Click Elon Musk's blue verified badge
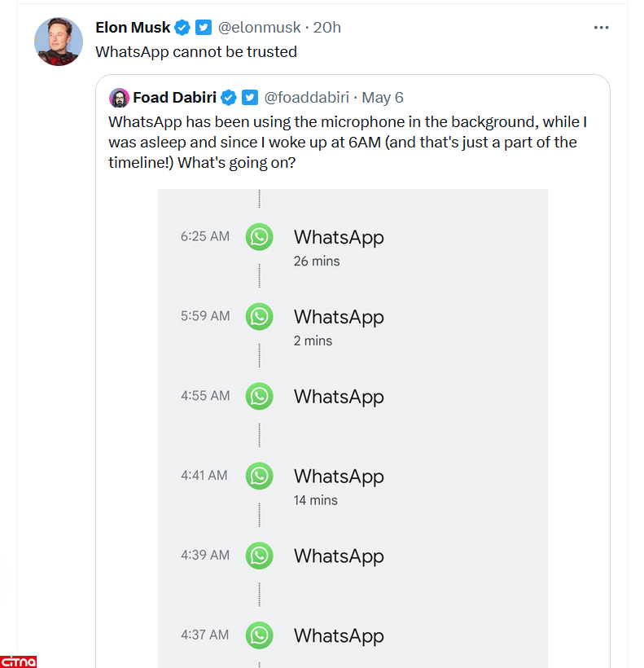 tap(182, 28)
